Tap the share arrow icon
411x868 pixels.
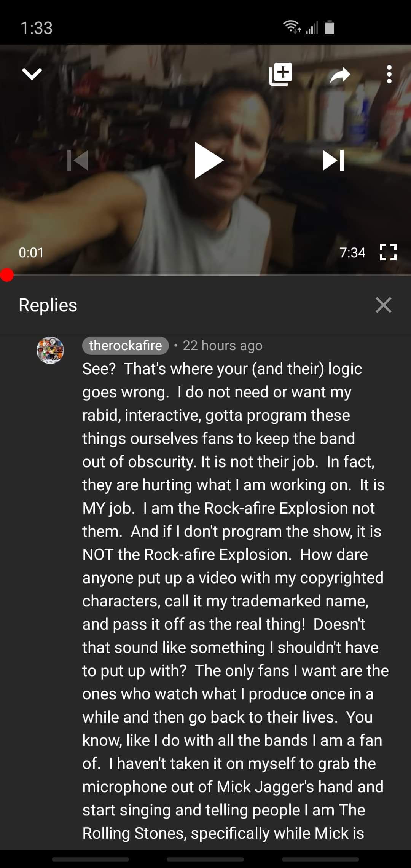[340, 75]
